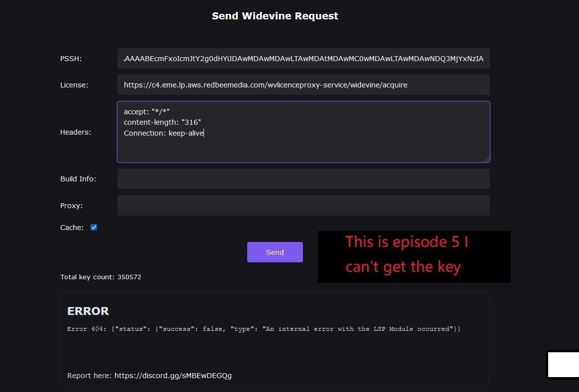Focus the Headers text area
The height and width of the screenshot is (392, 579).
(x=303, y=132)
